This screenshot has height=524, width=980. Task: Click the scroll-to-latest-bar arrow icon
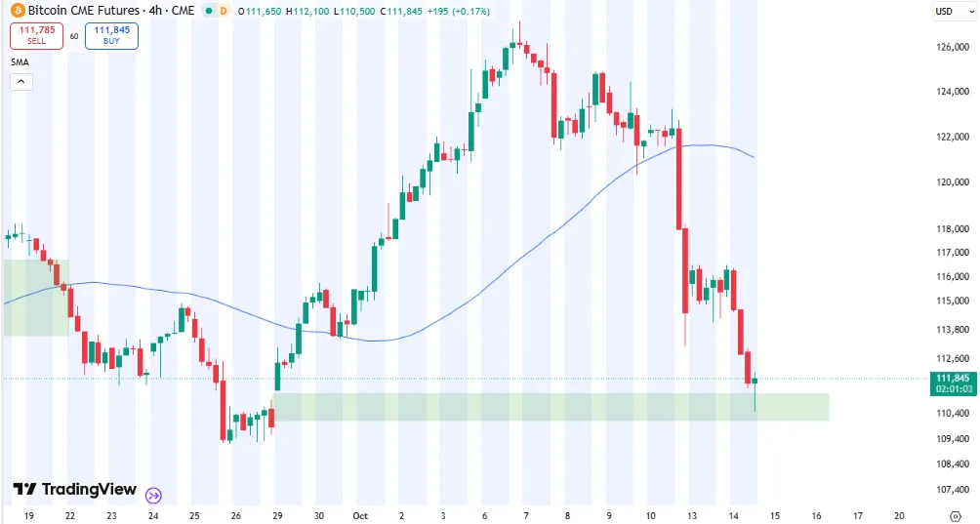154,494
